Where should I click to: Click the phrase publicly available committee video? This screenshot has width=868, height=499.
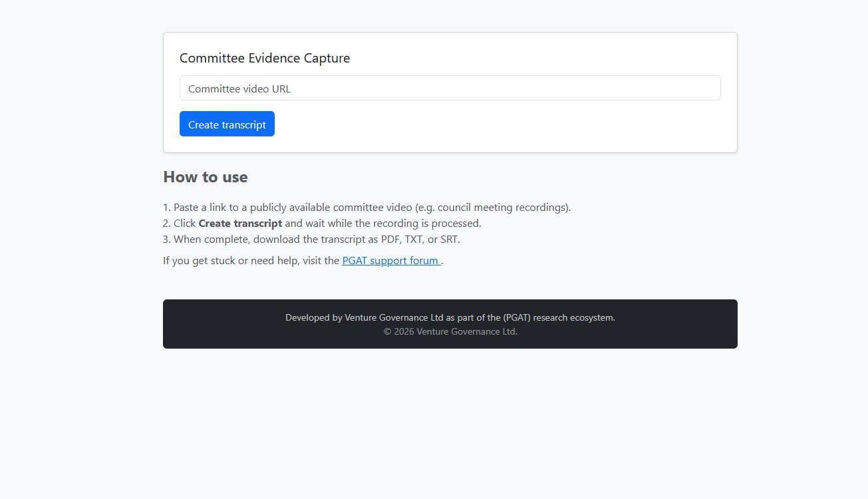pos(355,208)
